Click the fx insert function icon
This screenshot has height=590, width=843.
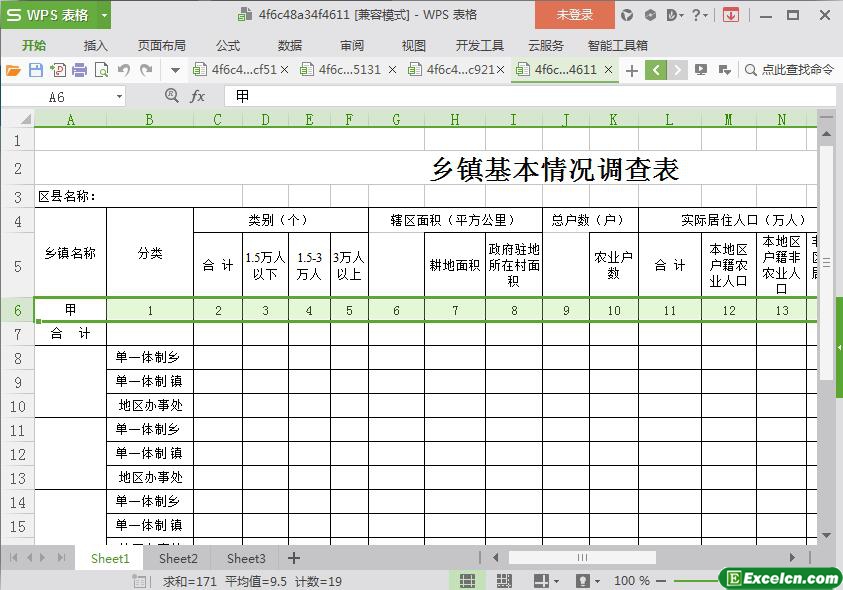coord(198,96)
